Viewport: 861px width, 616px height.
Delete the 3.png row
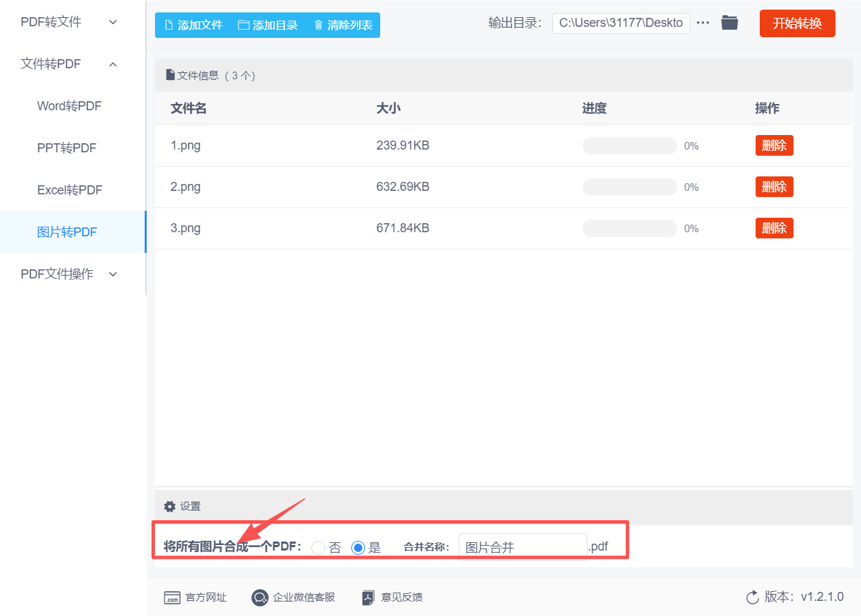[774, 228]
